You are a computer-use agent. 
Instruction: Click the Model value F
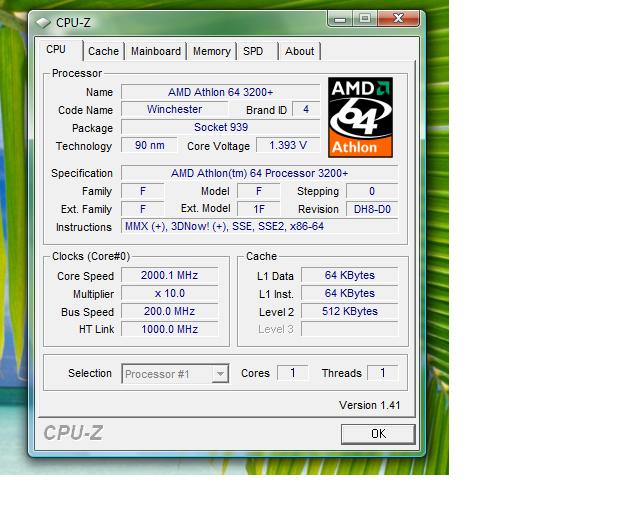point(259,191)
